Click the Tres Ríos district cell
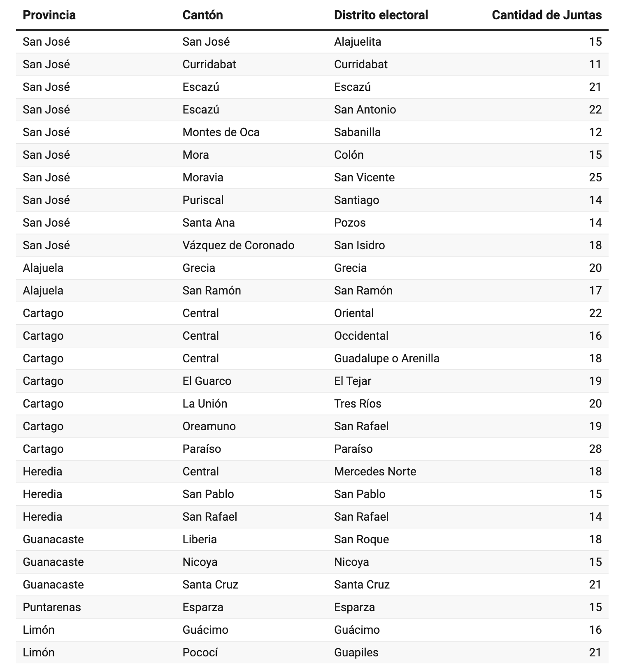The width and height of the screenshot is (623, 672). pyautogui.click(x=358, y=404)
